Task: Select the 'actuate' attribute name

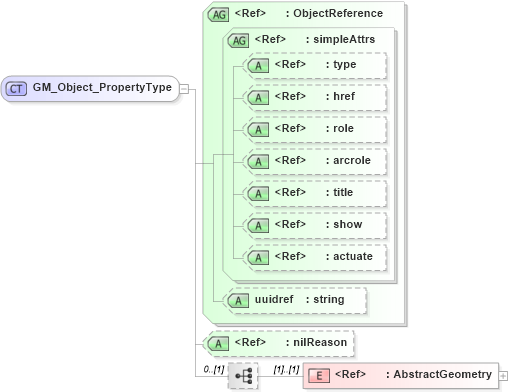Action: (353, 256)
